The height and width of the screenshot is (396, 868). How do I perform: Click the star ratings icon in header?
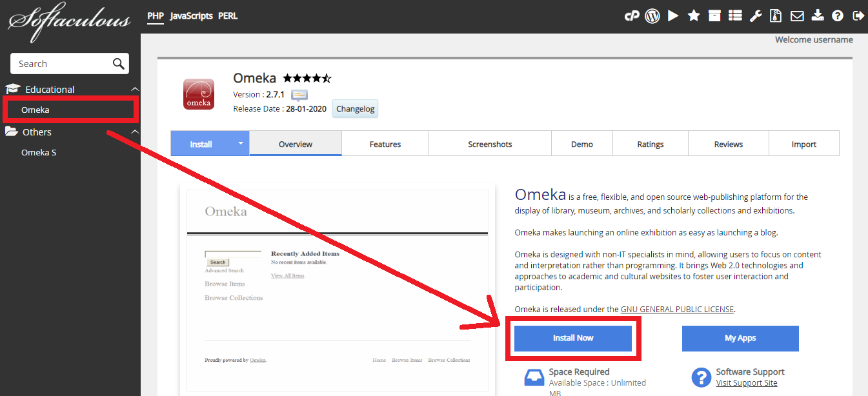pyautogui.click(x=694, y=16)
